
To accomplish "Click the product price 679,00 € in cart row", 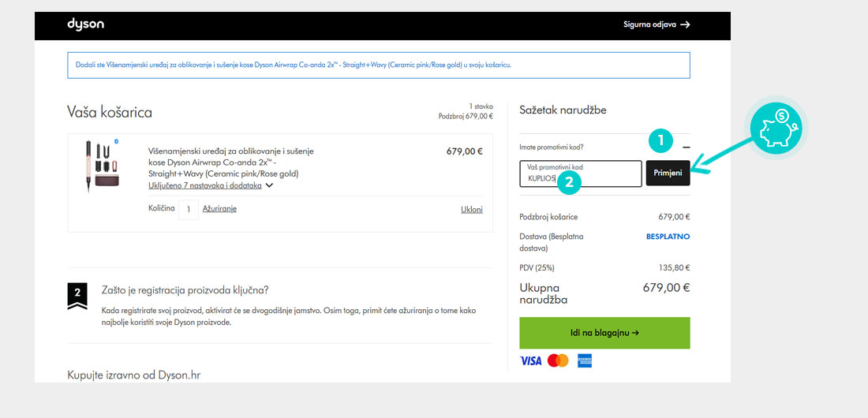I will (x=465, y=151).
